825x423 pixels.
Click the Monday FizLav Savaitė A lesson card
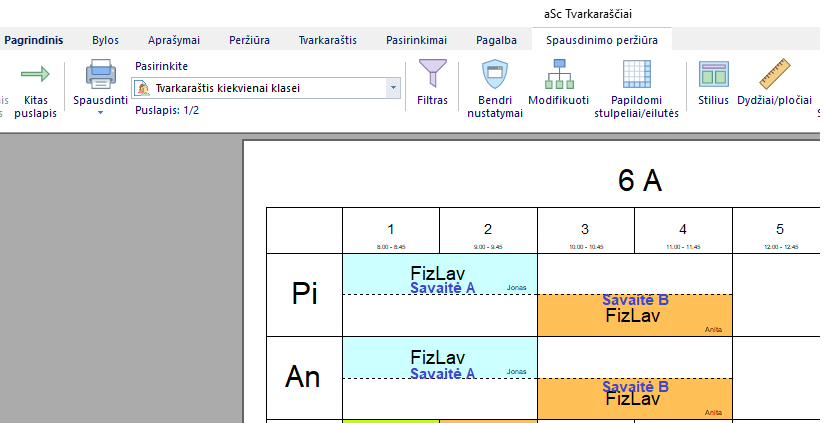pyautogui.click(x=439, y=274)
